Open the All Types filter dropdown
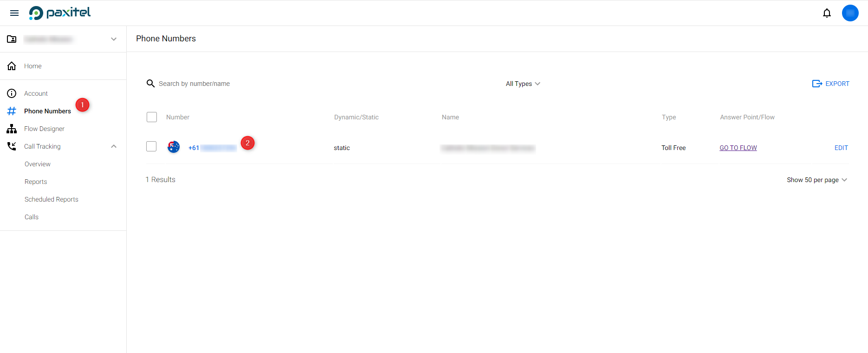The image size is (868, 353). 523,84
